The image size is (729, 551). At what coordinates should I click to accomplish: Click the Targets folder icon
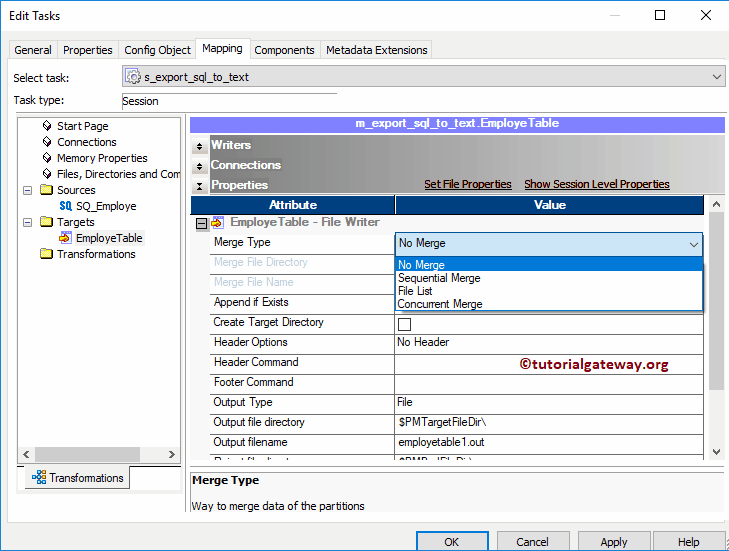tap(46, 221)
